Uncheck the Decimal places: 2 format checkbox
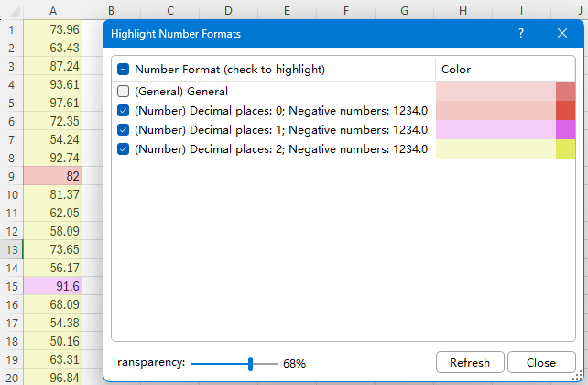The width and height of the screenshot is (588, 385). pos(124,148)
